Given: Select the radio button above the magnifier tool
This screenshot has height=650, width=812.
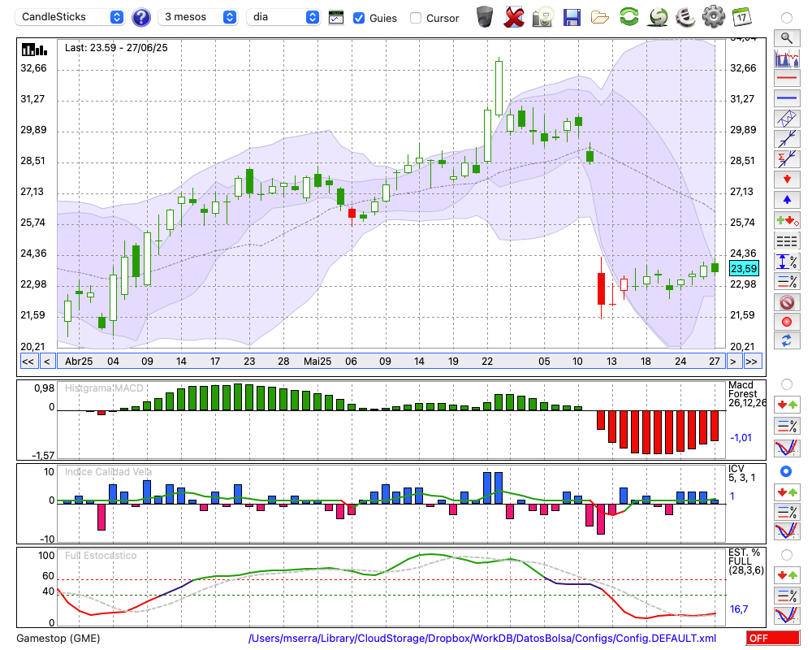Looking at the screenshot, I should [x=787, y=18].
